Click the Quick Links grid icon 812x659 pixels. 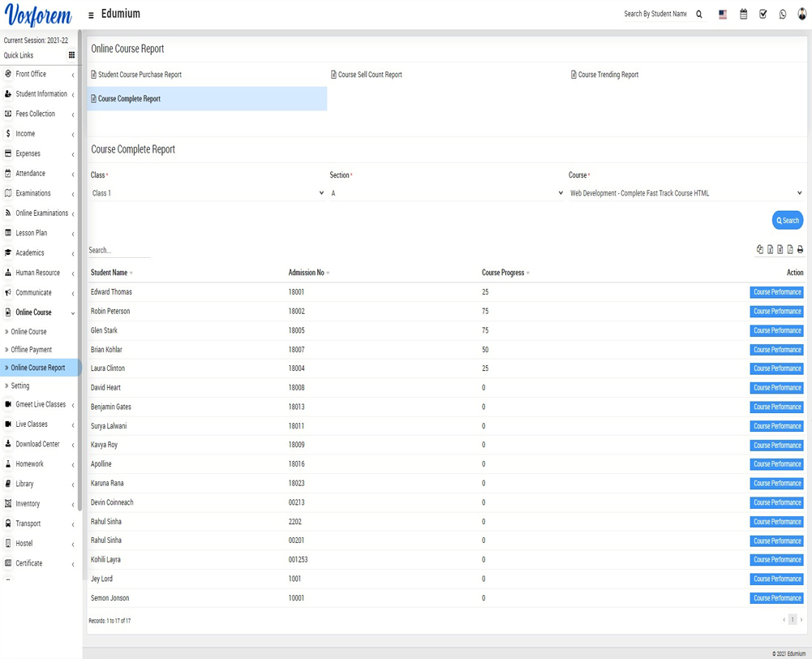tap(71, 55)
